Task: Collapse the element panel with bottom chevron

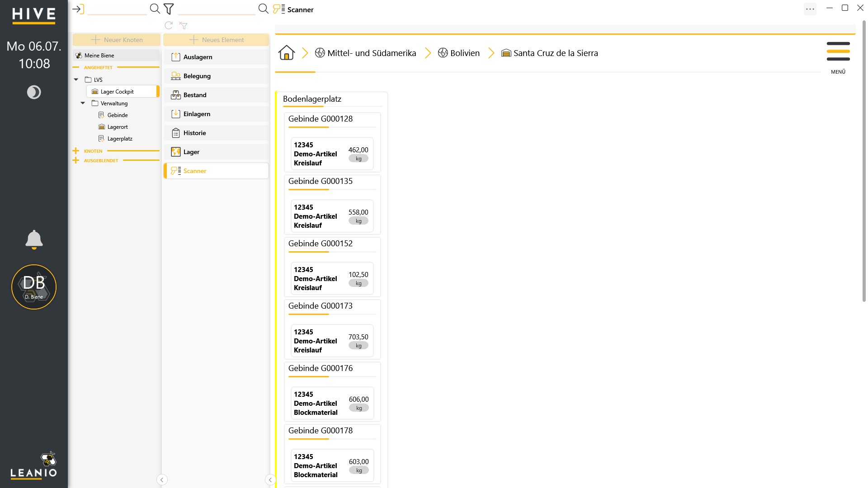Action: [270, 480]
